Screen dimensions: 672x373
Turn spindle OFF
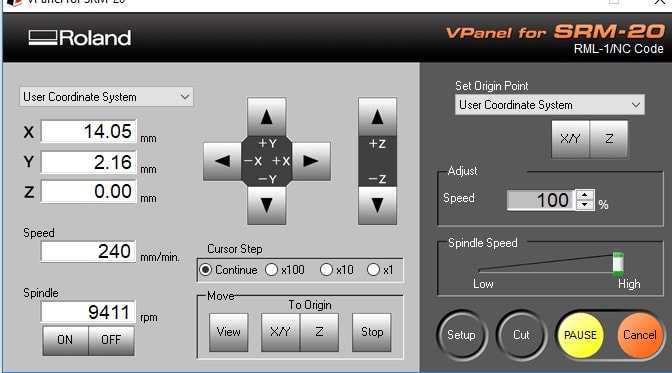pos(111,340)
